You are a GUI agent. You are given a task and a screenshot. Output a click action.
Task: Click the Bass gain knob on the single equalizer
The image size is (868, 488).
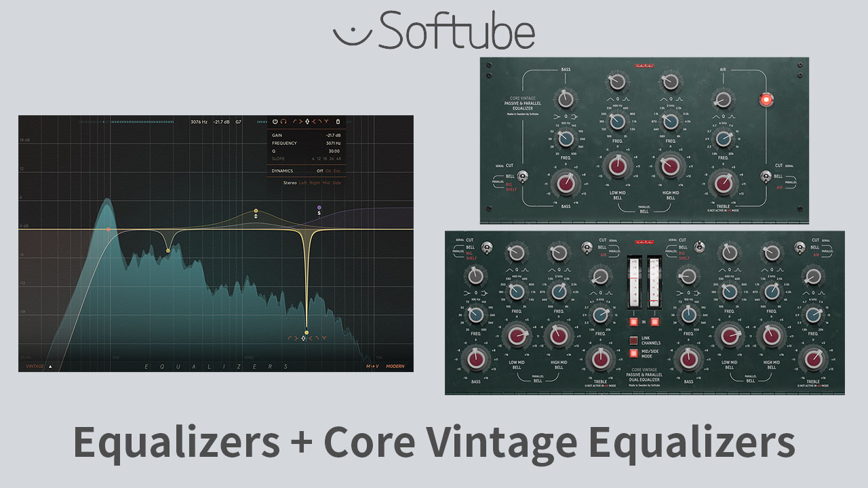click(565, 184)
